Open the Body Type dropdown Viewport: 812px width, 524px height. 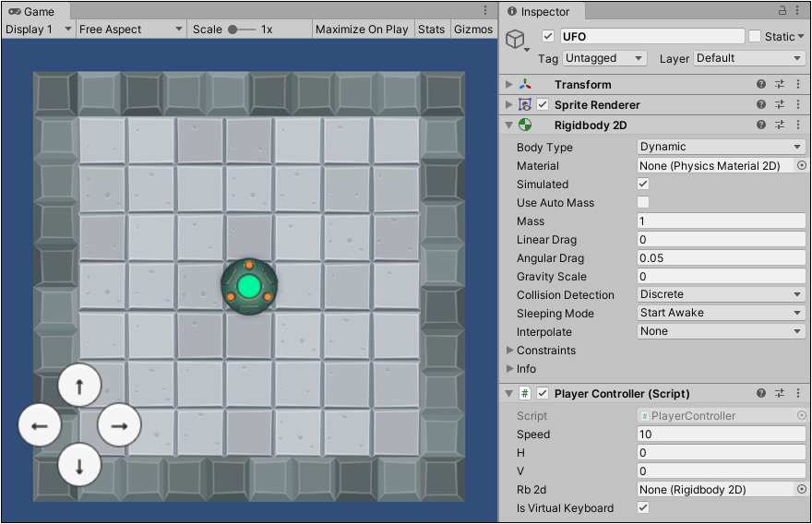(722, 147)
